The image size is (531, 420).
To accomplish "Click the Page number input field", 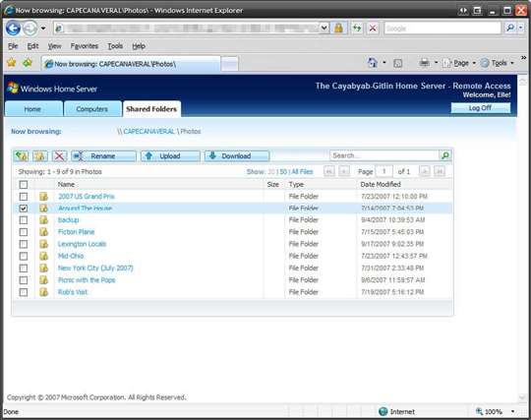I will pyautogui.click(x=384, y=171).
